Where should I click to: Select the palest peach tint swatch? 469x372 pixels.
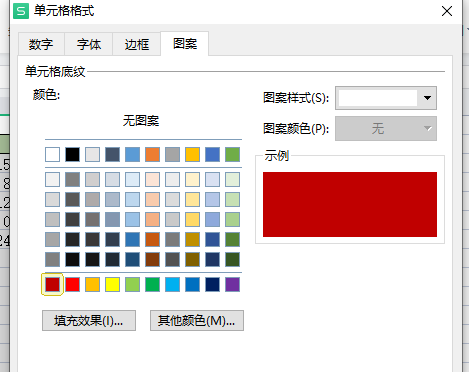[x=152, y=180]
